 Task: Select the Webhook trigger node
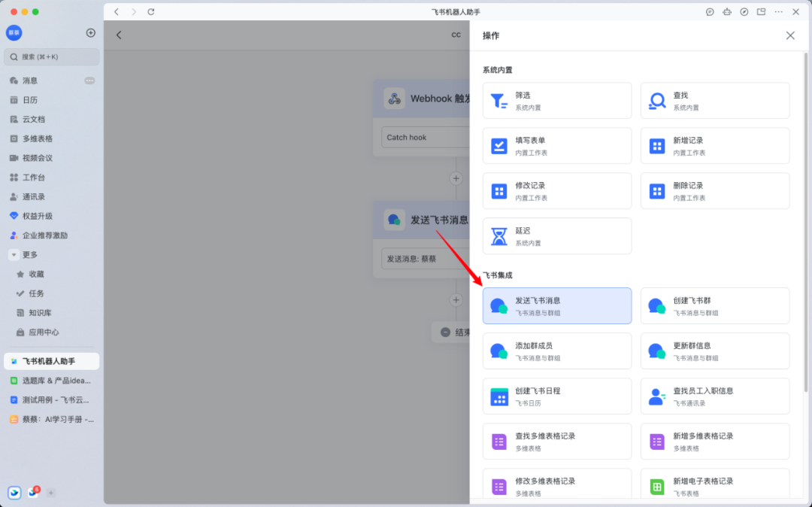[x=422, y=99]
